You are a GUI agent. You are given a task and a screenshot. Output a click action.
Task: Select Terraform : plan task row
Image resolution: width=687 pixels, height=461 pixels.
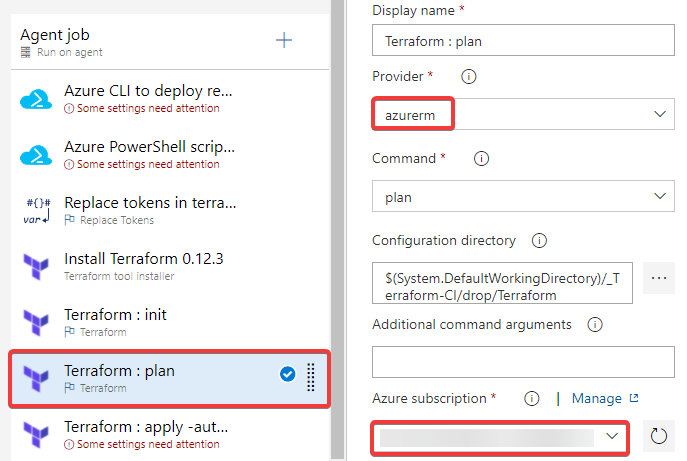tap(170, 379)
